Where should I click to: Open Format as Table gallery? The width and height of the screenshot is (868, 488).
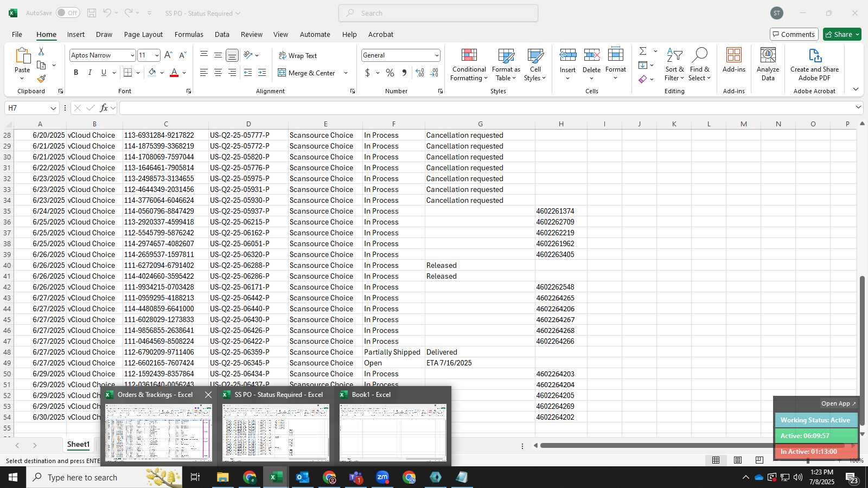(x=506, y=64)
